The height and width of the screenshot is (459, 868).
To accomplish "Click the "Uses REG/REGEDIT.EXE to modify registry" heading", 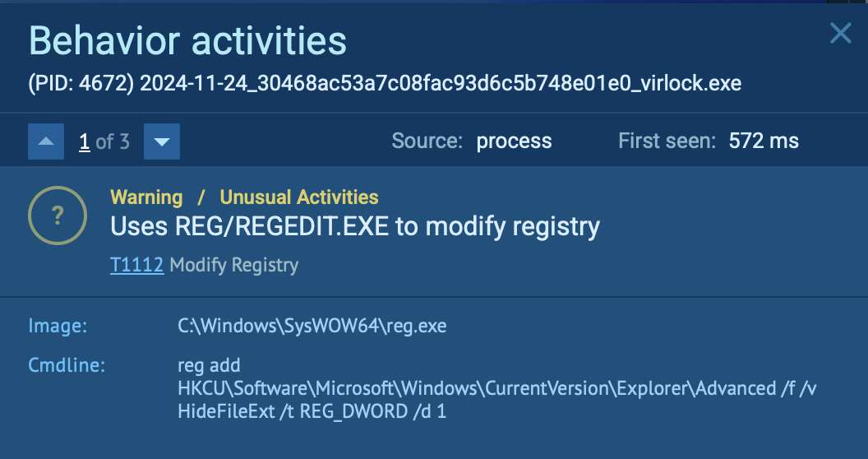I will click(x=355, y=226).
